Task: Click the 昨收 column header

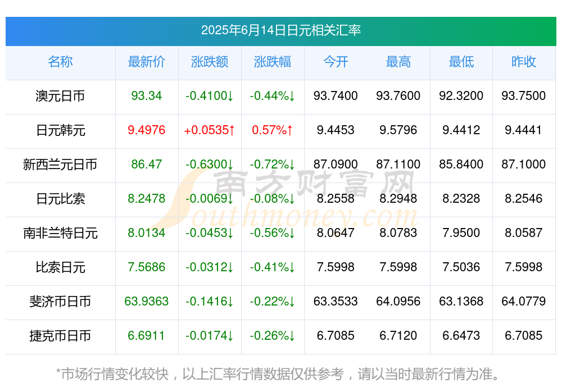Action: (x=524, y=62)
